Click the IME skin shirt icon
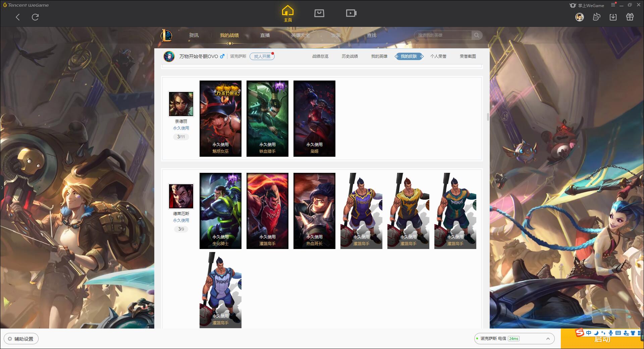Image resolution: width=644 pixels, height=349 pixels. pos(633,333)
